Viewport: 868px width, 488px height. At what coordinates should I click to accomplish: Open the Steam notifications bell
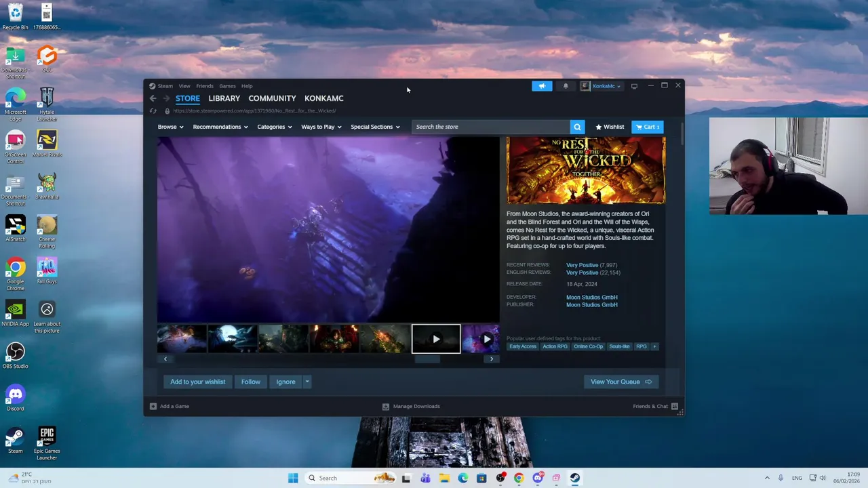[566, 86]
